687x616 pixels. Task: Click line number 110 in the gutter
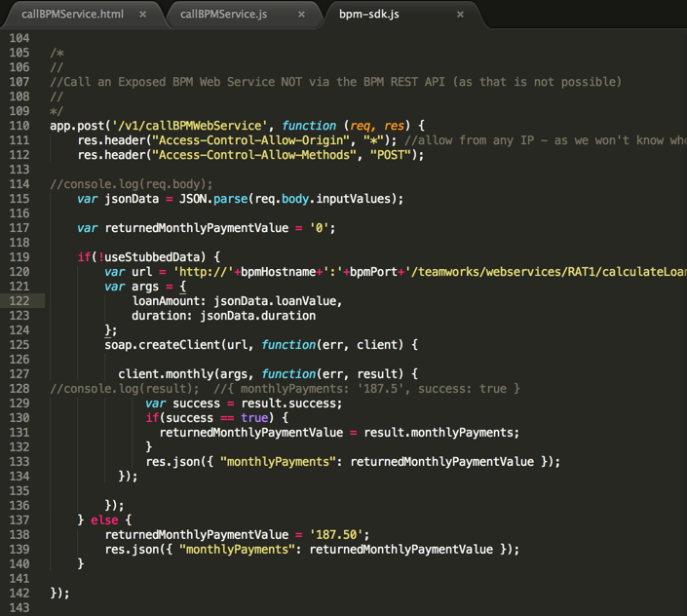19,126
